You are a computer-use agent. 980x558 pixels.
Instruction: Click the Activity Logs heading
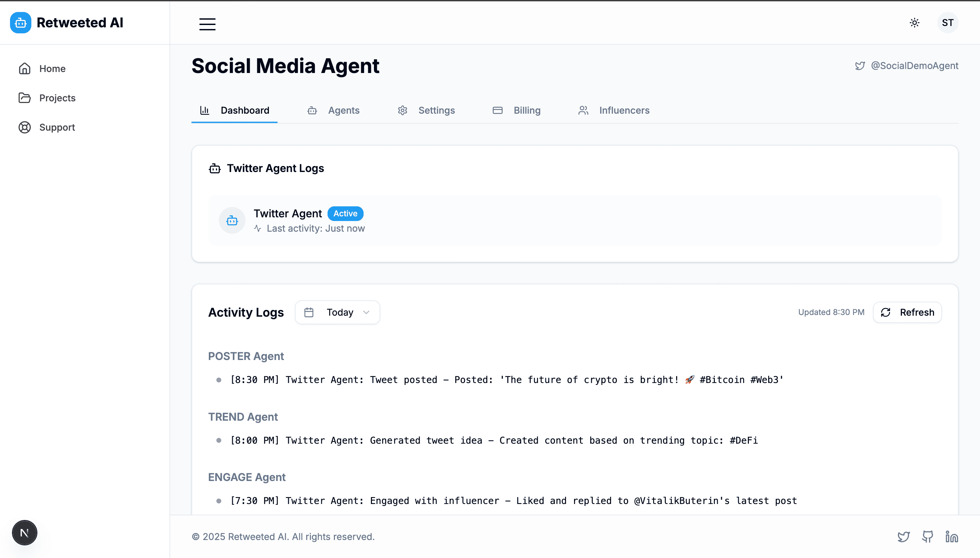point(246,312)
